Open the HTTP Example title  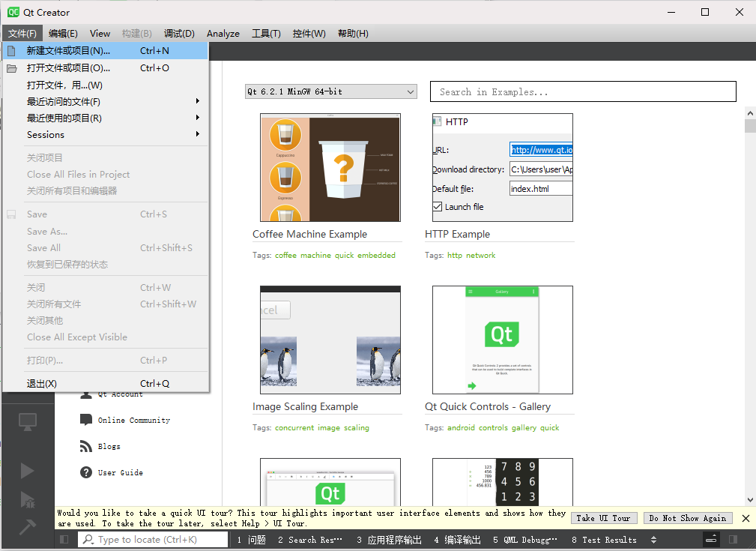tap(457, 234)
